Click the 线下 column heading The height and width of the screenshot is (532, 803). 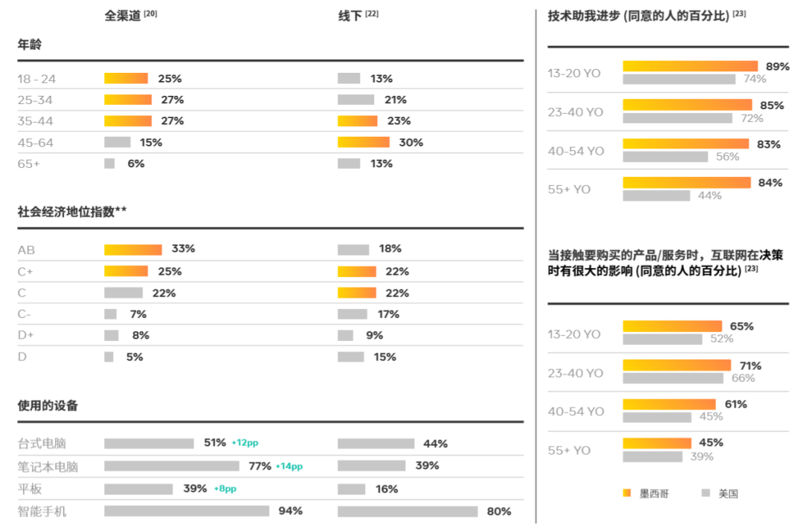tap(349, 15)
